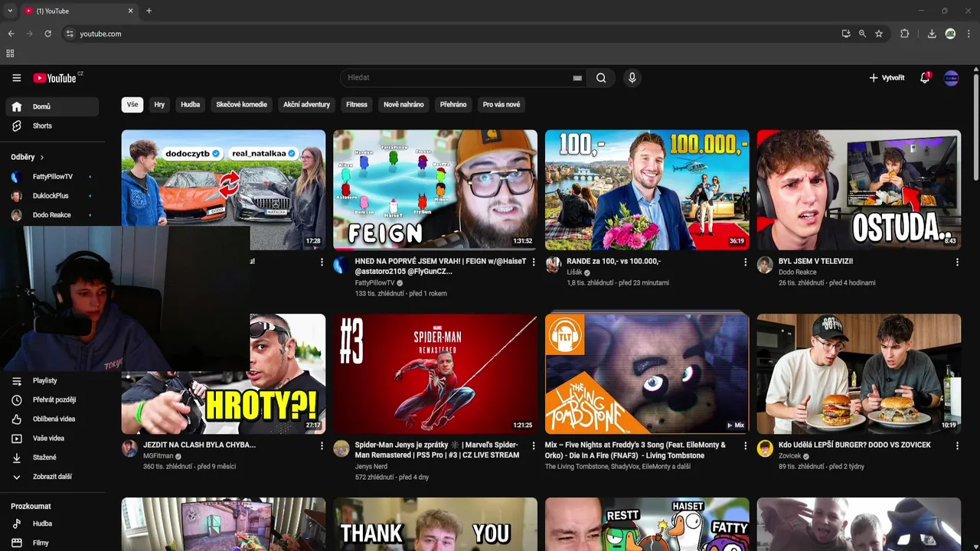
Task: Expand the Odběry section chevron
Action: tap(42, 158)
